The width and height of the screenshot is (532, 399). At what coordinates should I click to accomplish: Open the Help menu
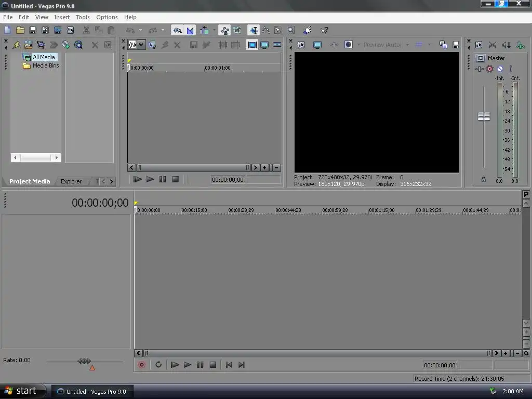130,17
